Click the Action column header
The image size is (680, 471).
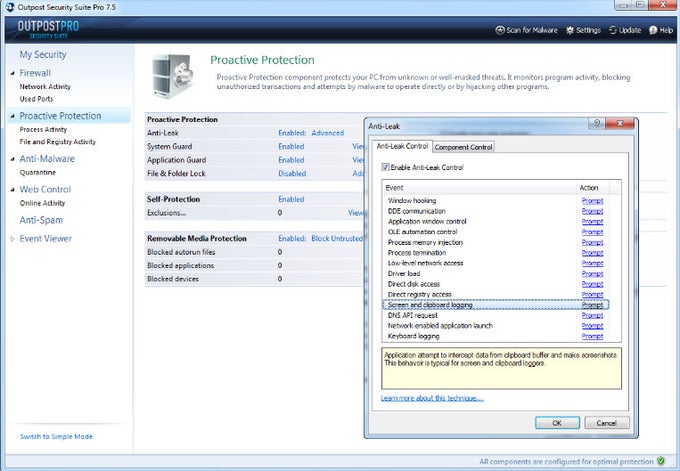click(593, 187)
